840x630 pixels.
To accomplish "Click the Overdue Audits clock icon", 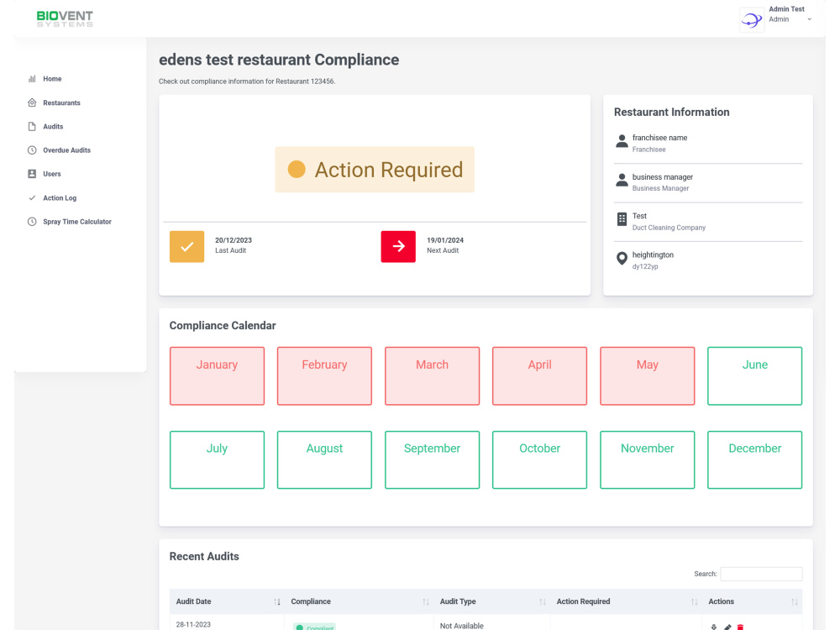I will pos(32,150).
